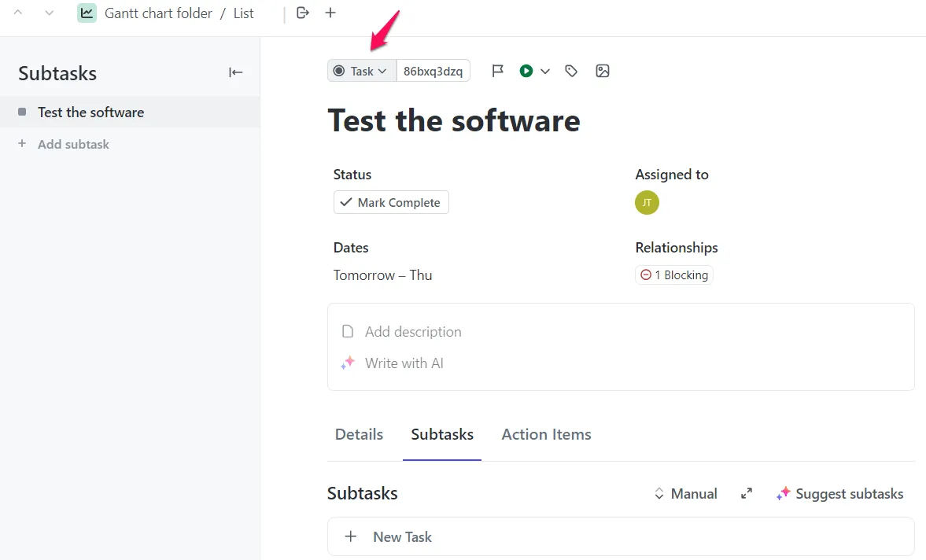Click the Gantt chart folder icon
Viewport: 926px width, 560px height.
coord(87,13)
